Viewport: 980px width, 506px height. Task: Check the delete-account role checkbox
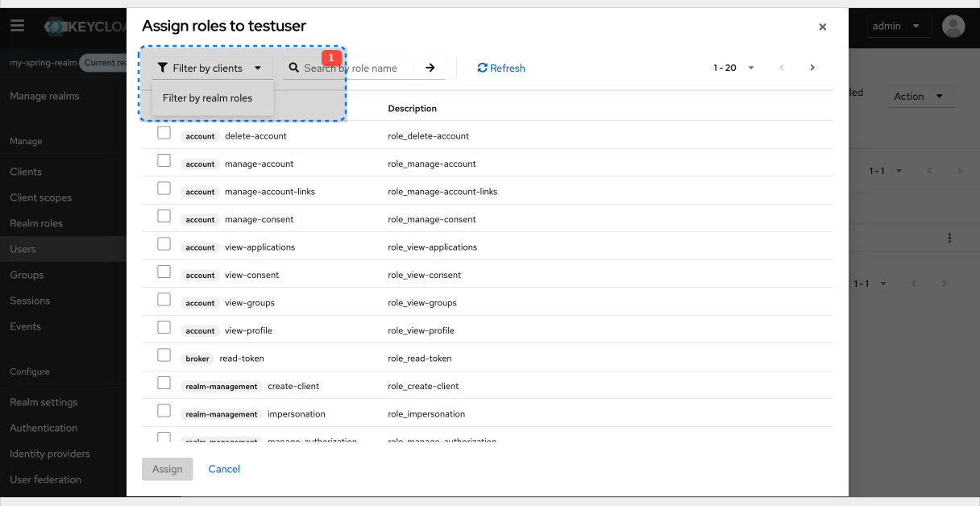(x=164, y=132)
